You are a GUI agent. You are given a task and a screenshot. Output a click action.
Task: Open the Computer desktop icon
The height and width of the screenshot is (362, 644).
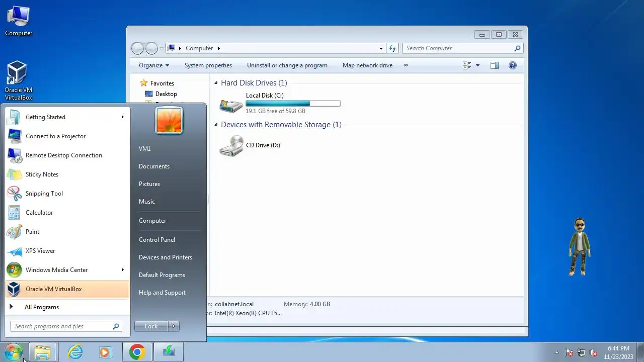(19, 21)
